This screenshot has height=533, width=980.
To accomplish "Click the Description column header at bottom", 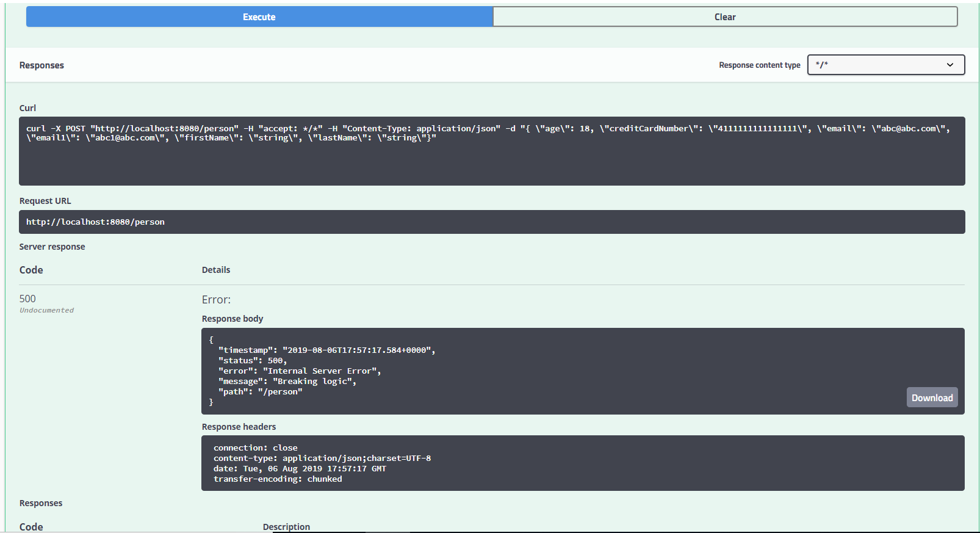I will (x=286, y=526).
